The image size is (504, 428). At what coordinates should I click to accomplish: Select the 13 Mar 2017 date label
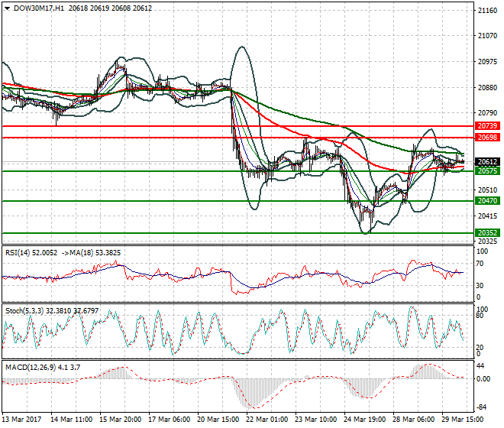click(21, 420)
